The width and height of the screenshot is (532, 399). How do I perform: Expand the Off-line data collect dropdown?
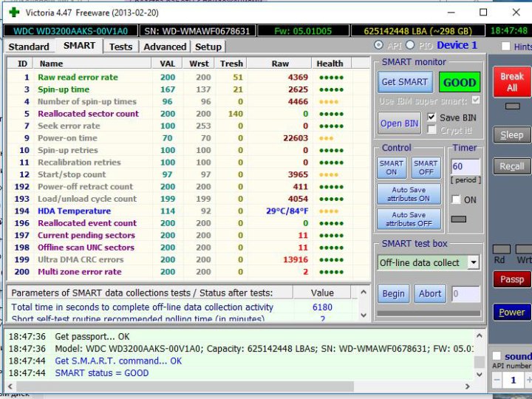coord(473,262)
